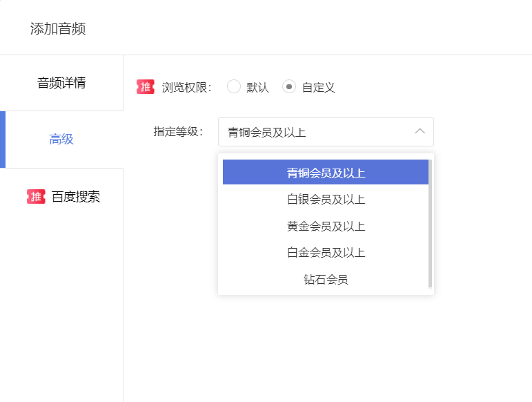Viewport: 532px width, 402px height.
Task: Choose 钻石会员 from the list
Action: [x=326, y=279]
